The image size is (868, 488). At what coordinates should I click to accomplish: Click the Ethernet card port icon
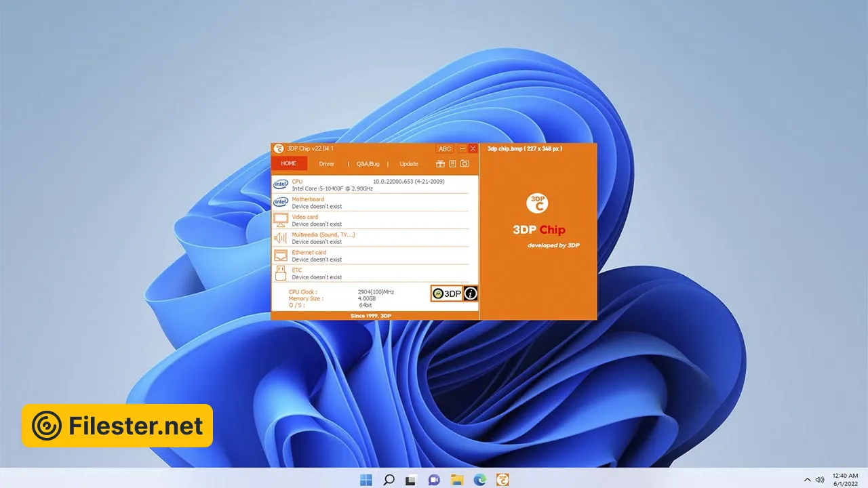click(x=280, y=255)
